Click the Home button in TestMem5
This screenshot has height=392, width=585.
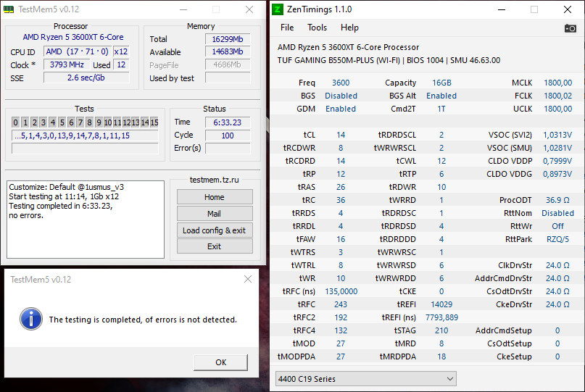[215, 197]
